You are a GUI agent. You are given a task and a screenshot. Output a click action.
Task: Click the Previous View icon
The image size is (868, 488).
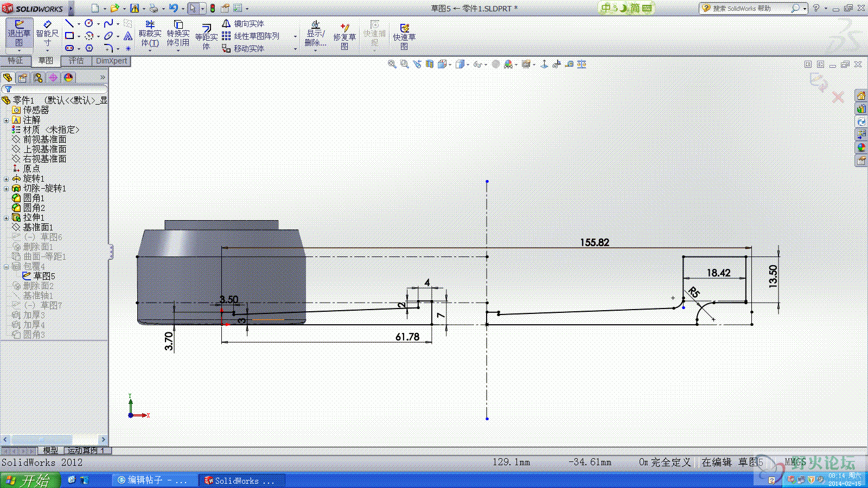click(x=417, y=64)
